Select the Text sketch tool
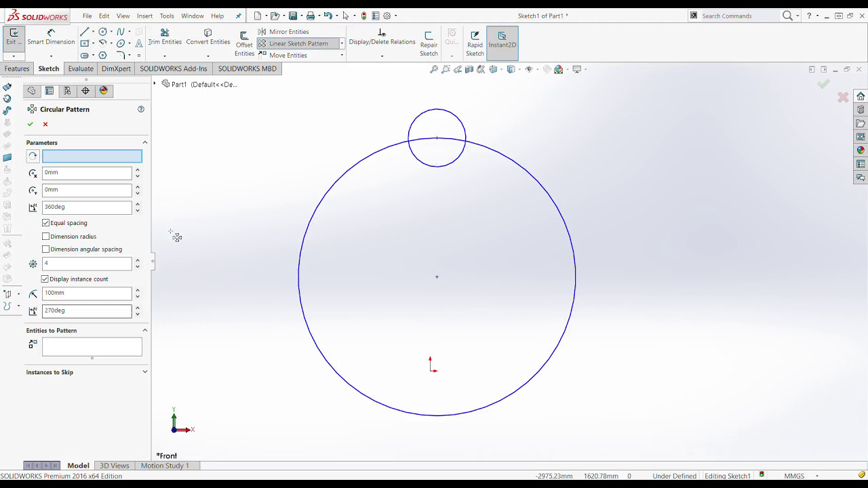 tap(139, 43)
